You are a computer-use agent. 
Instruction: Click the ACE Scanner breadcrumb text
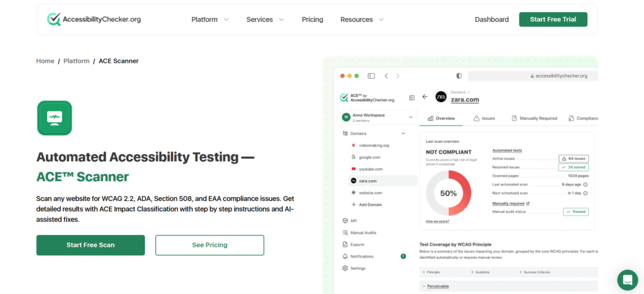[119, 61]
